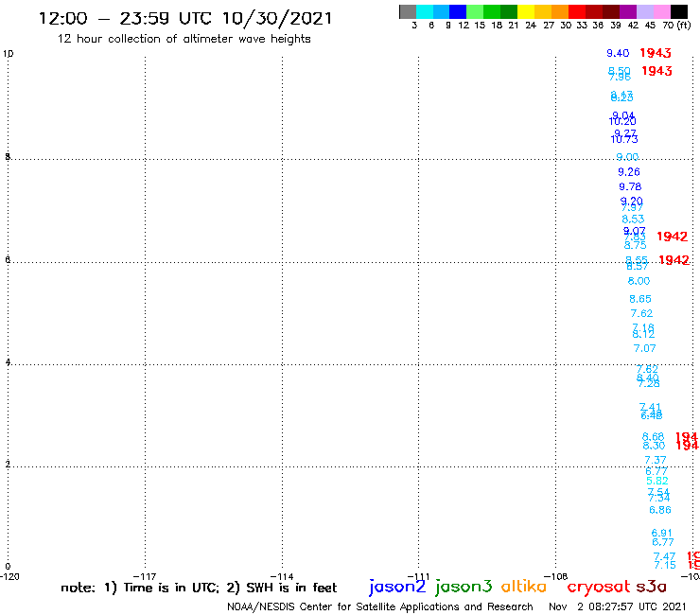The height and width of the screenshot is (615, 700).
Task: Select the light blue 9 ft swatch
Action: (441, 11)
